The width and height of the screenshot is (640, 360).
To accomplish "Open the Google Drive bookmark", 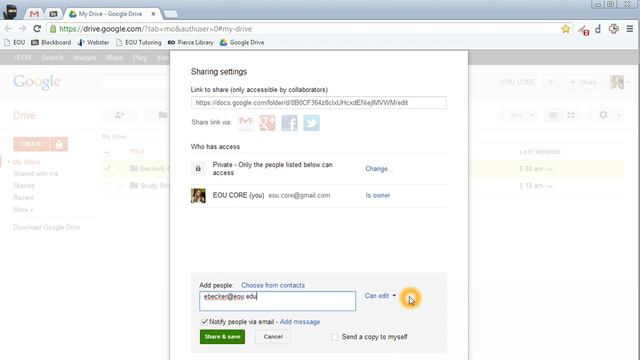I will [x=242, y=42].
